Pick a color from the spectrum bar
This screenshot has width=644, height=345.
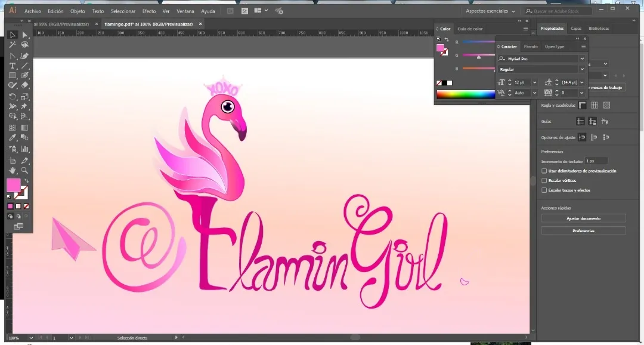[x=466, y=94]
